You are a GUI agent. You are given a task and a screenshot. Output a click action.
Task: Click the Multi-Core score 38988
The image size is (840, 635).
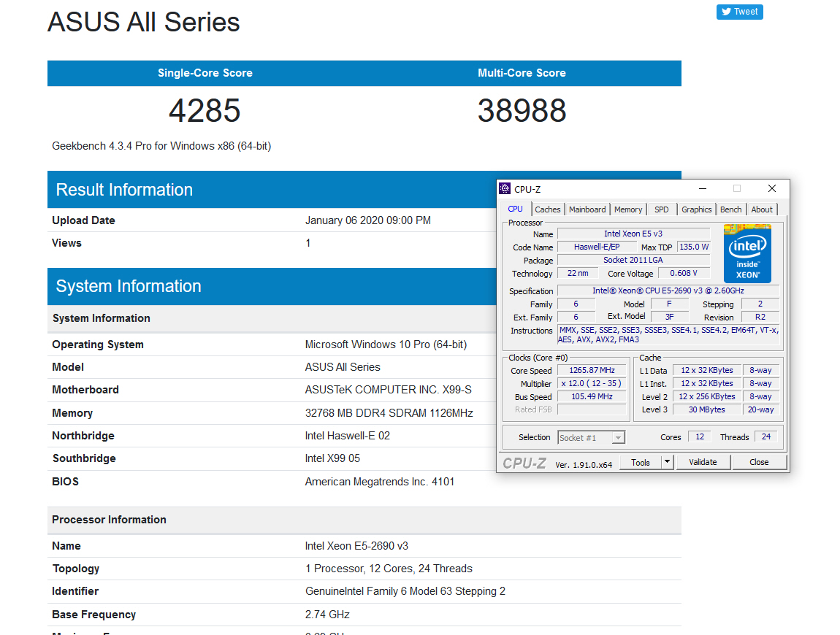[x=522, y=111]
